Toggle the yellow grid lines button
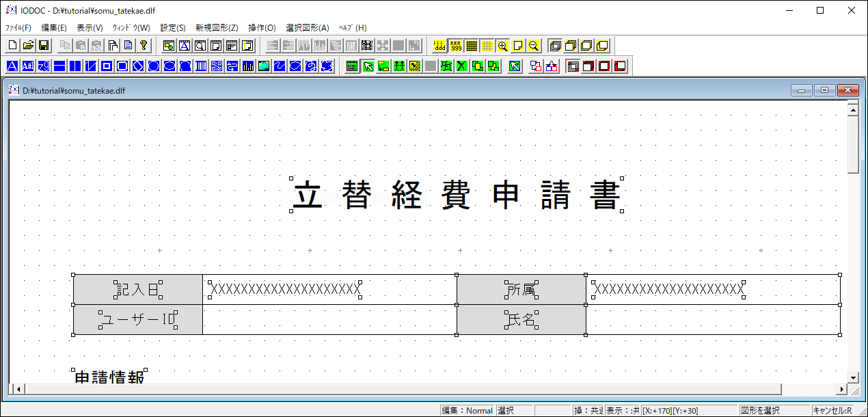 (x=487, y=46)
